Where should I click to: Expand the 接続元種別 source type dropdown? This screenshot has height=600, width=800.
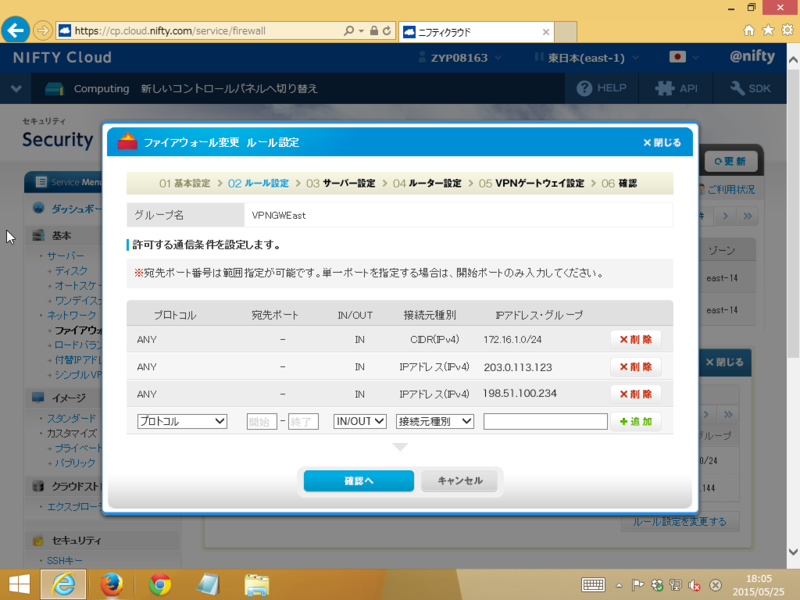[435, 421]
